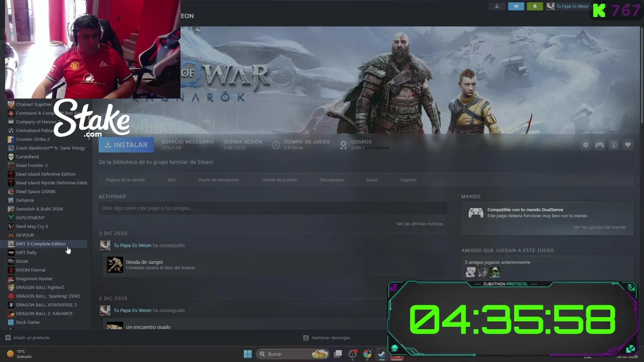Open the DLC tab

click(172, 179)
